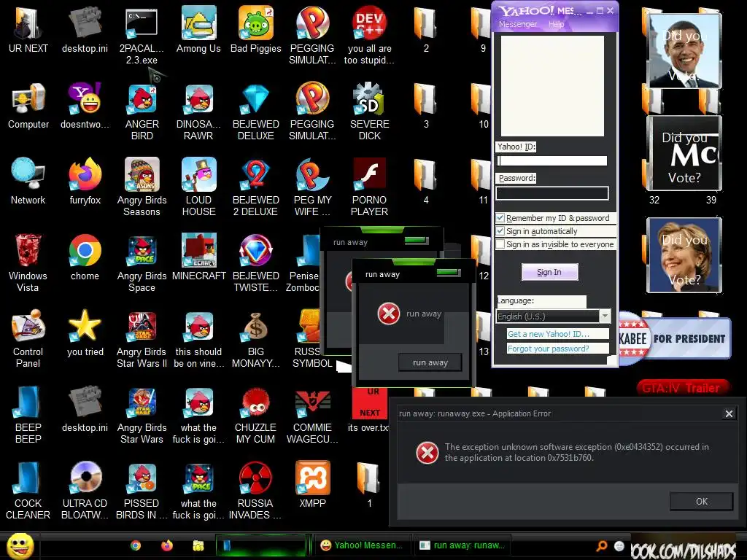The width and height of the screenshot is (747, 560).
Task: Toggle 'Remember my ID & password' checkbox
Action: [500, 218]
